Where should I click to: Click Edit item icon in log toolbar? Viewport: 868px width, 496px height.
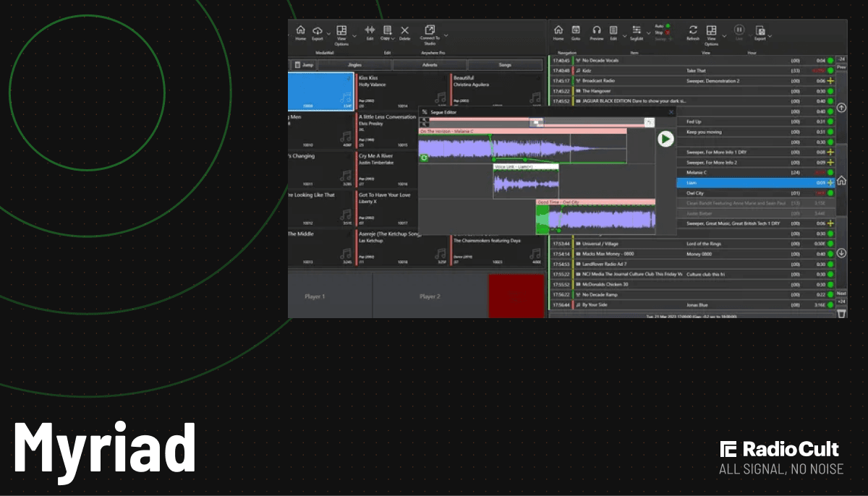point(613,30)
